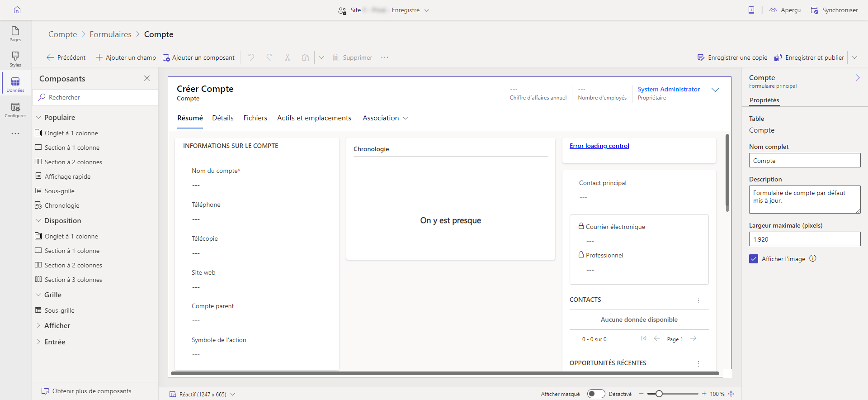Switch to the Résumé tab
868x400 pixels.
coord(190,118)
